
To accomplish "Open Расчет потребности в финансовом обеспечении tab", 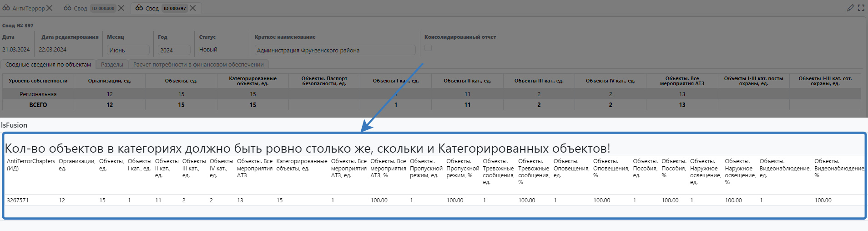I will [198, 65].
